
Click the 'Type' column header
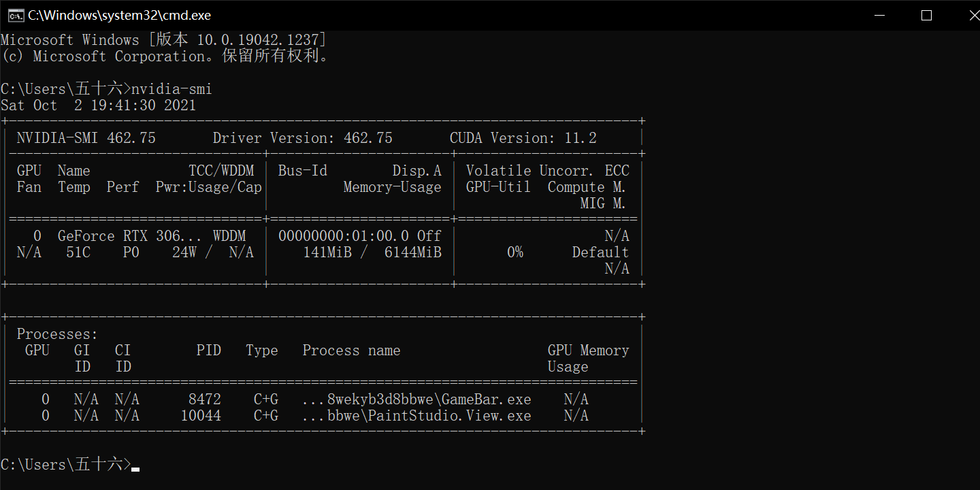262,350
